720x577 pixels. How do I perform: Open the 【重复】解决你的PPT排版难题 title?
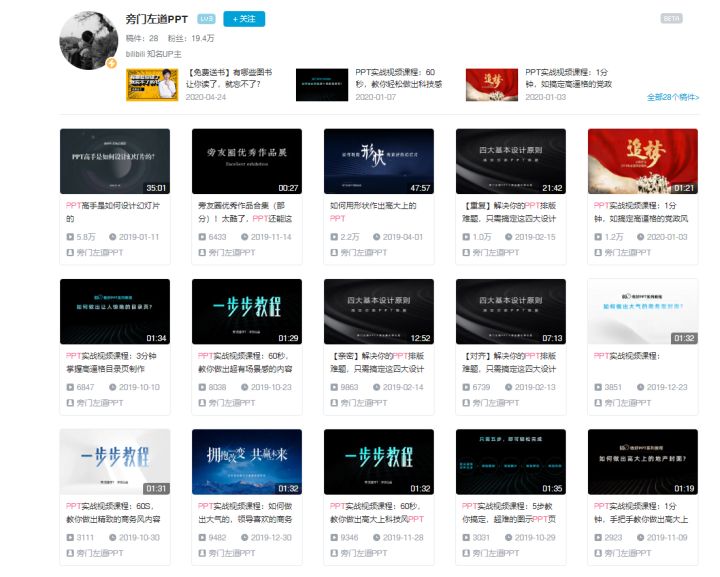(509, 212)
